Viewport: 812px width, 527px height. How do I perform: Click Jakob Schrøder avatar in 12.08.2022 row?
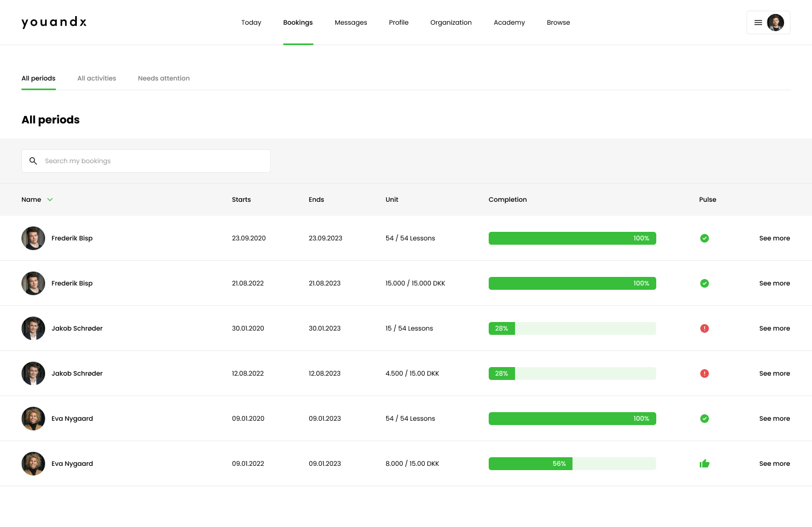pos(33,374)
